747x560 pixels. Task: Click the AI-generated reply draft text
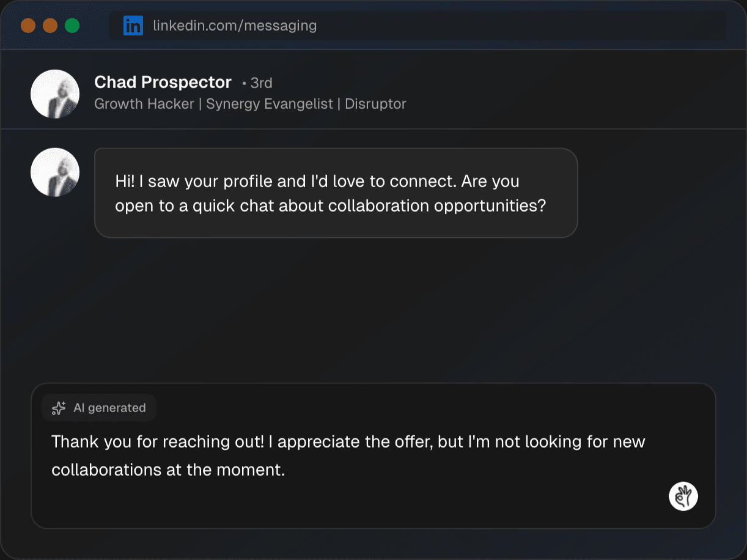tap(348, 455)
